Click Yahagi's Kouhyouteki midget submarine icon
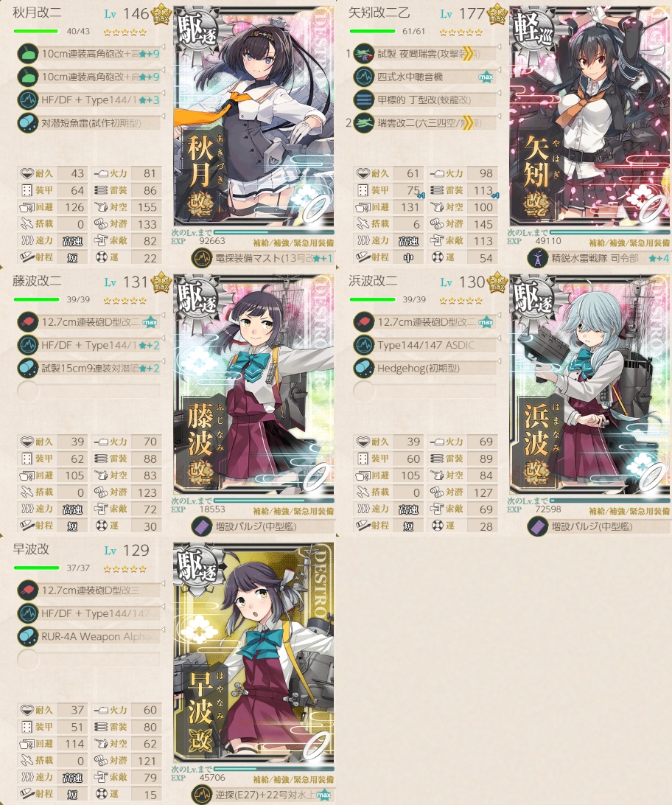This screenshot has height=805, width=672. pos(364,100)
